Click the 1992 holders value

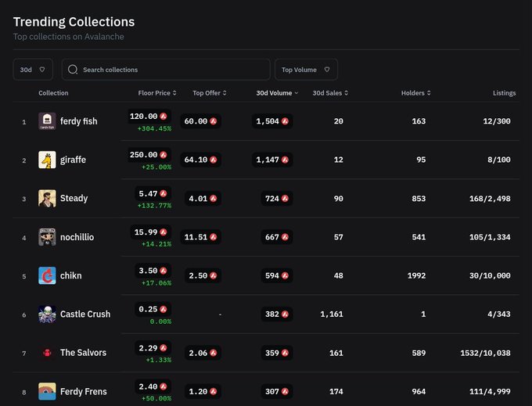(417, 276)
